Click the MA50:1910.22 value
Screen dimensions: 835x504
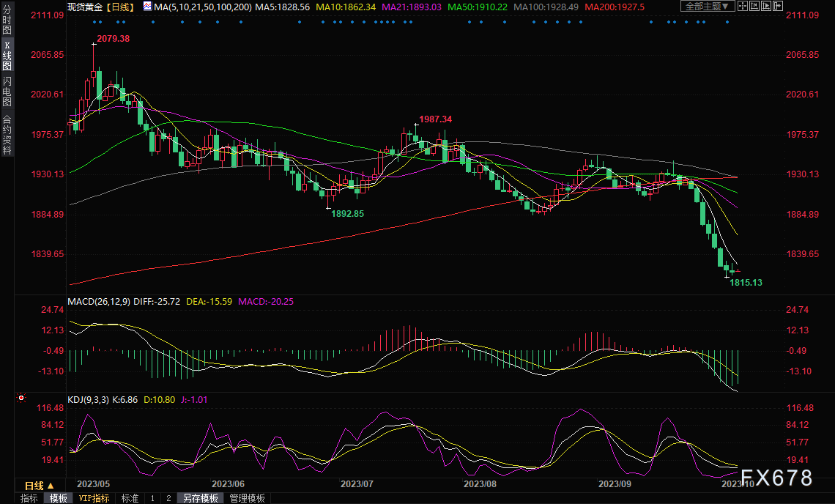pos(478,7)
